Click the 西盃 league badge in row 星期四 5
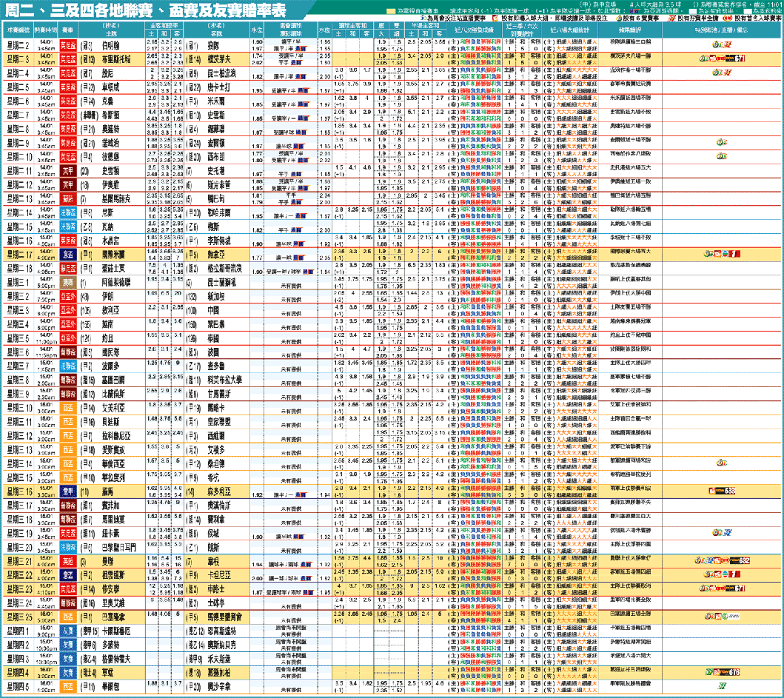Image resolution: width=784 pixels, height=698 pixels. [68, 687]
